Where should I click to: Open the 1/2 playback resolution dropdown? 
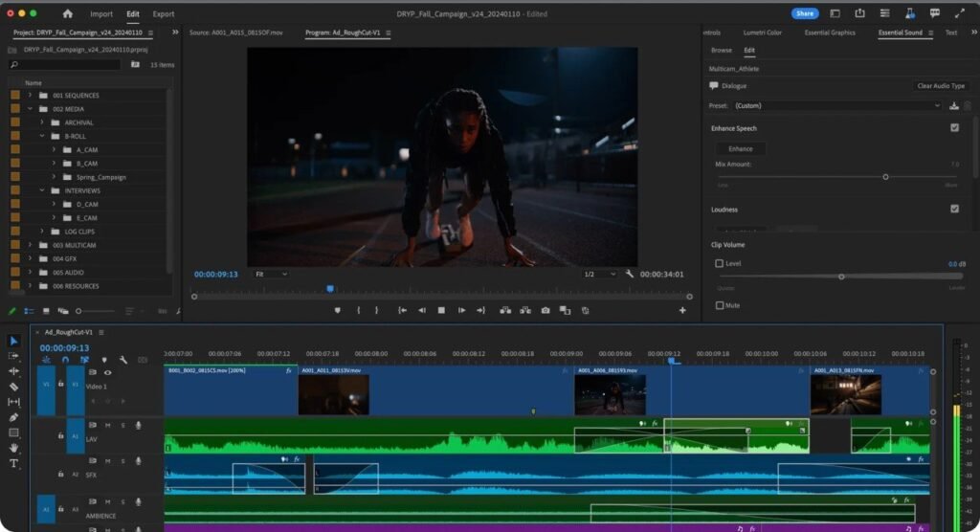pos(599,274)
